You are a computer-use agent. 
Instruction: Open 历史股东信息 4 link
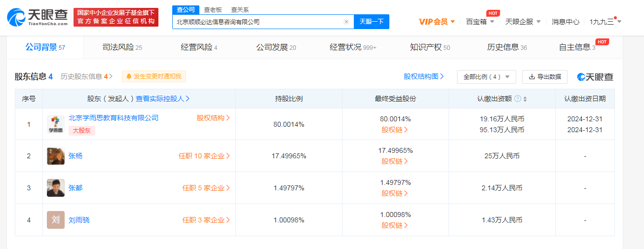tap(86, 76)
